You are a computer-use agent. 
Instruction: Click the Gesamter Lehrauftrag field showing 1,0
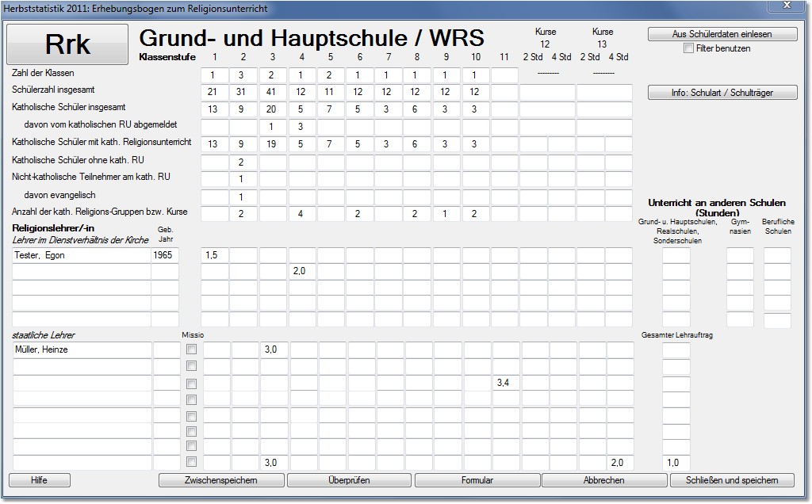tap(676, 462)
